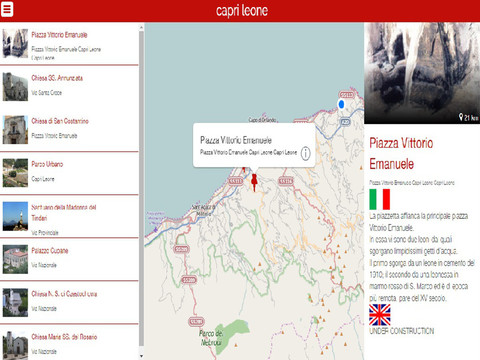Click the blue location dot on map
The height and width of the screenshot is (360, 480).
tap(341, 104)
